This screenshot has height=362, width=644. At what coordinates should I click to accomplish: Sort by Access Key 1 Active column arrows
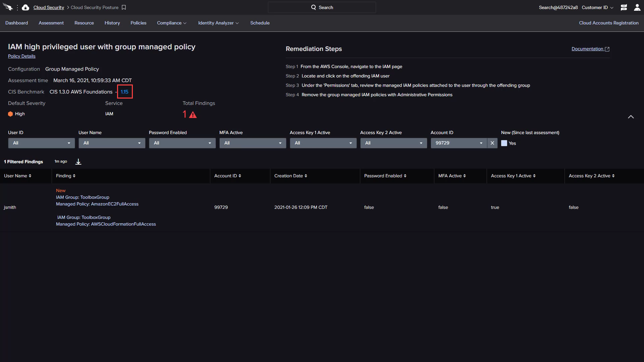tap(534, 176)
